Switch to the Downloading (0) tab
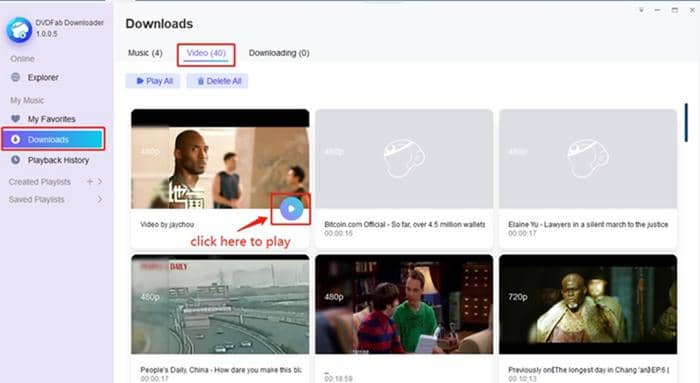Screen dimensions: 700x383 pos(279,53)
